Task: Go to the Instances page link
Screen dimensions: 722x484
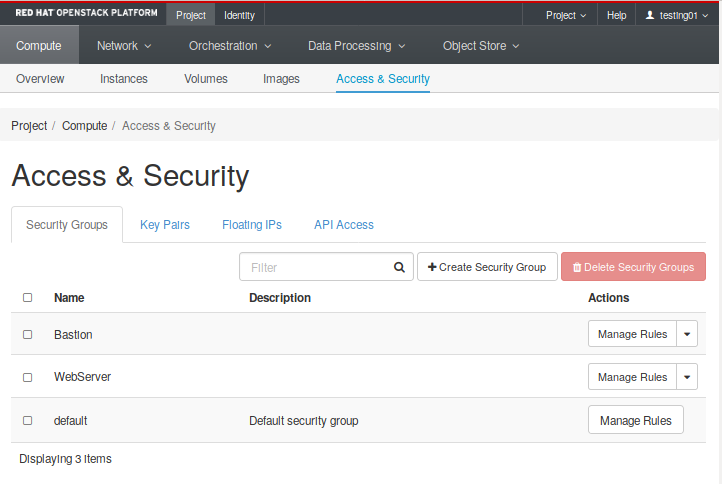Action: (x=124, y=79)
